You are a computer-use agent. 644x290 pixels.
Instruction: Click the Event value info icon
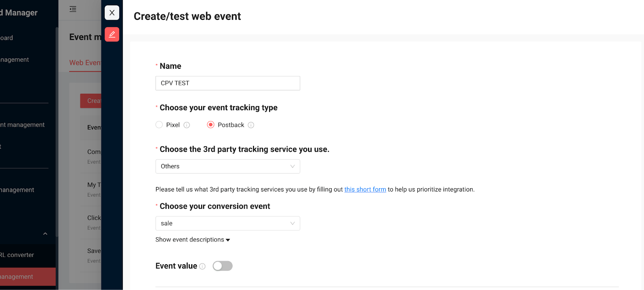coord(202,266)
